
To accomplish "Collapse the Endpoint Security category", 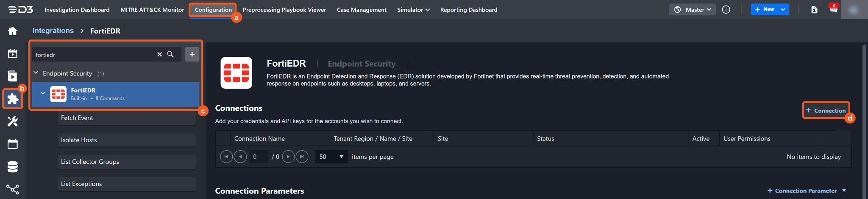I will pos(36,73).
